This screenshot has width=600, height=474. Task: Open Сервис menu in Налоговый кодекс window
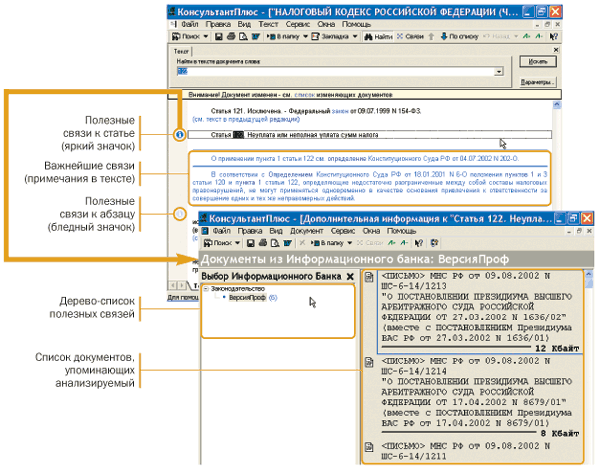(298, 24)
